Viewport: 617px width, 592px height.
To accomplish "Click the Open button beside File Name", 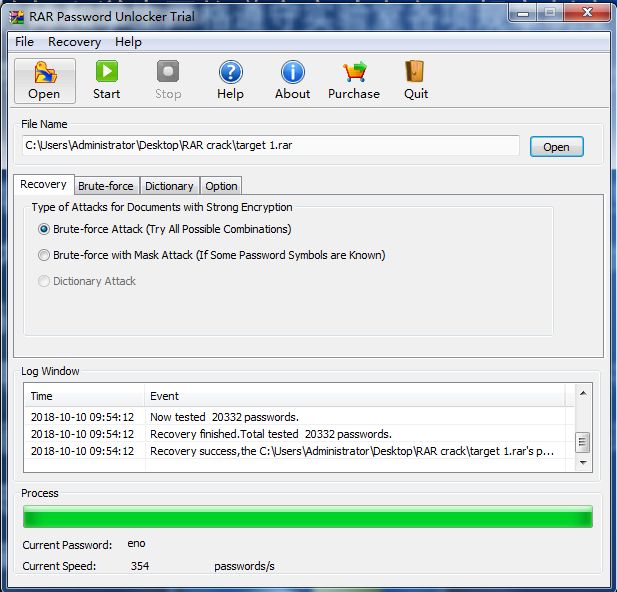I will (x=556, y=147).
